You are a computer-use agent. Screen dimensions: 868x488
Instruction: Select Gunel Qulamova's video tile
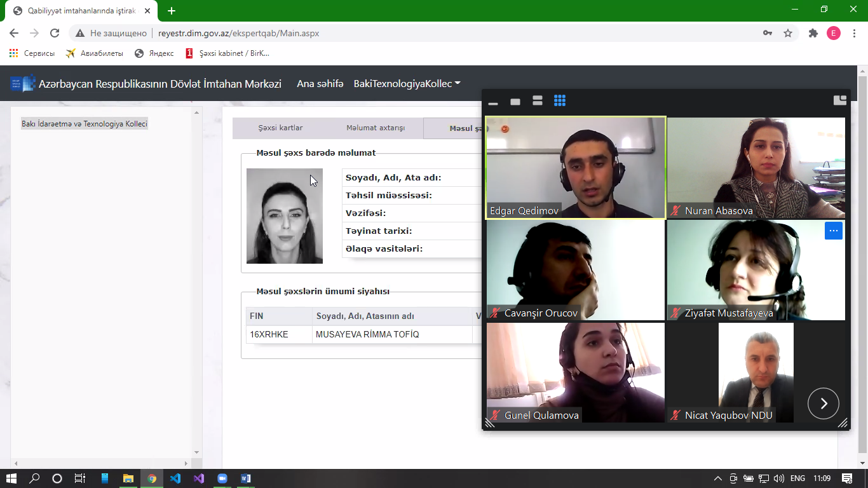click(576, 372)
